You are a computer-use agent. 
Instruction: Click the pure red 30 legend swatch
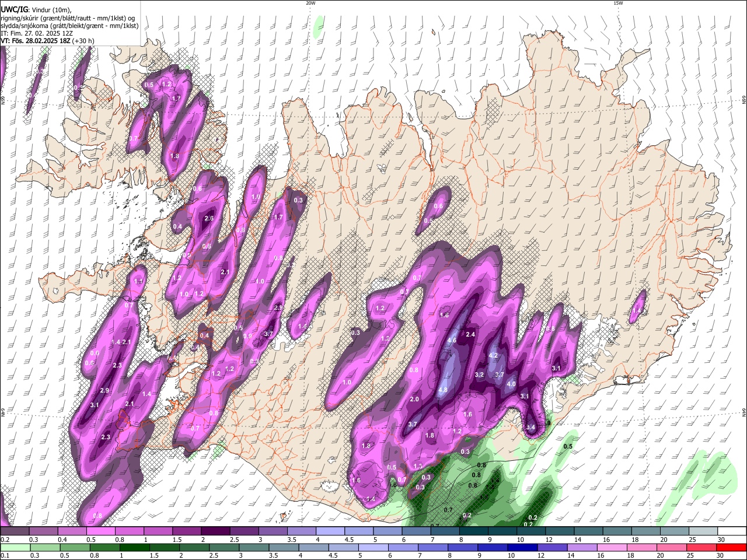[x=731, y=547]
